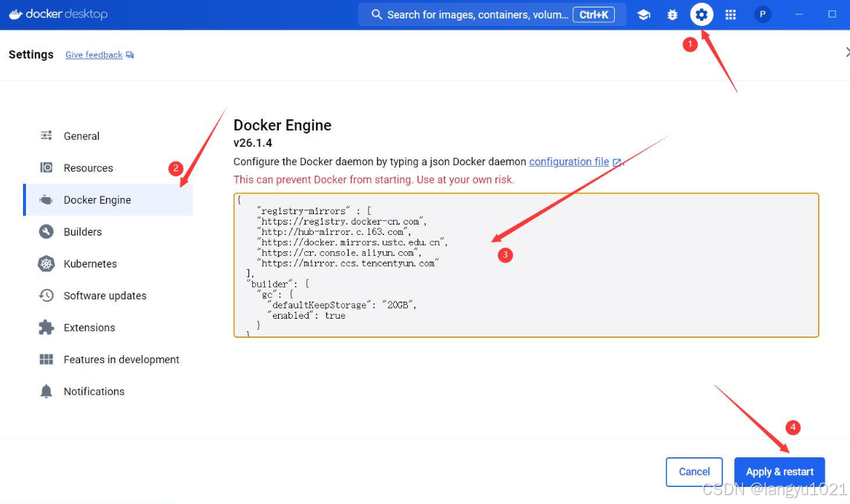This screenshot has width=850, height=504.
Task: Open Extensions settings section
Action: point(108,328)
